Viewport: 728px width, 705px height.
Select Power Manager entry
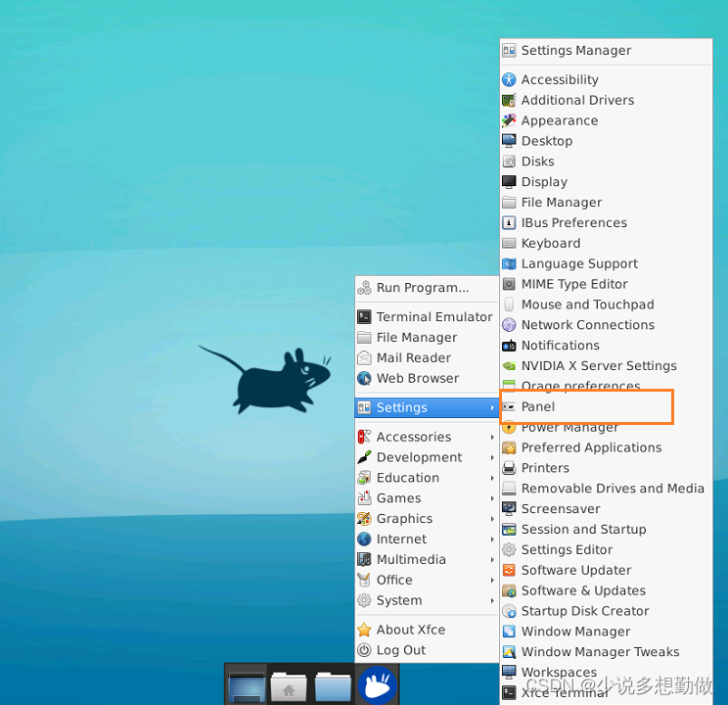click(606, 428)
